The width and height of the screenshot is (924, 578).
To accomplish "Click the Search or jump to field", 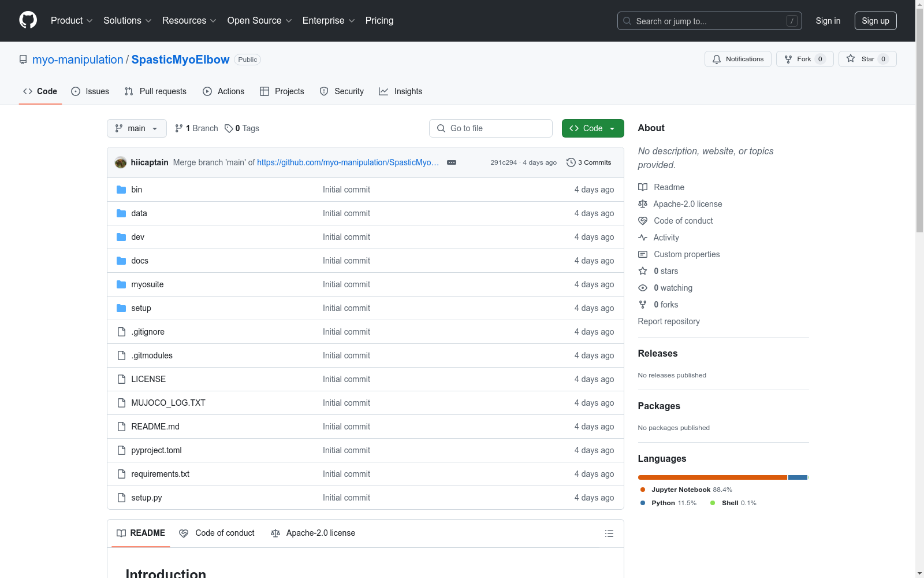I will (x=710, y=21).
